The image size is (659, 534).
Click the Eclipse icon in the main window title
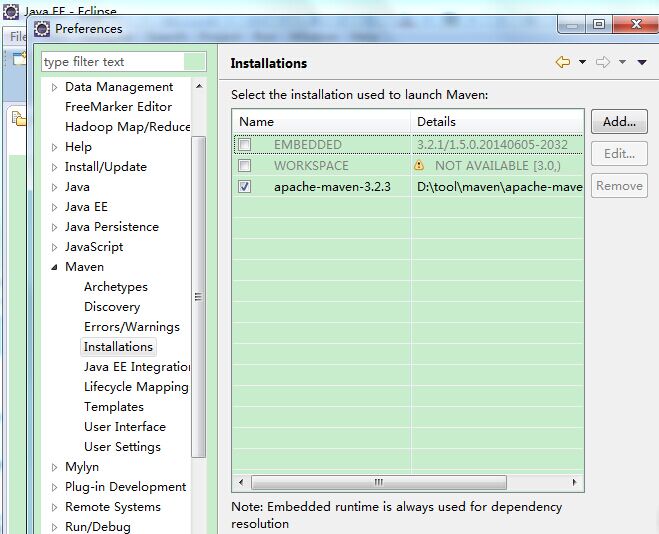coord(11,11)
